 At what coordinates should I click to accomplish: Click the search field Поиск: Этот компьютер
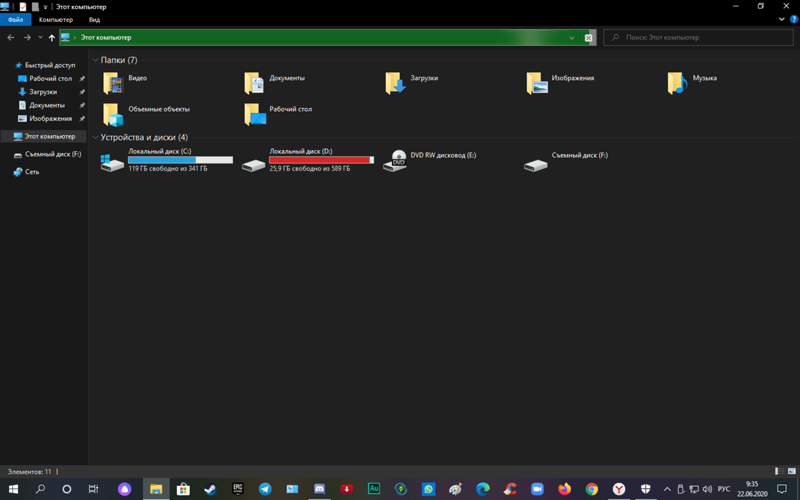(x=698, y=37)
